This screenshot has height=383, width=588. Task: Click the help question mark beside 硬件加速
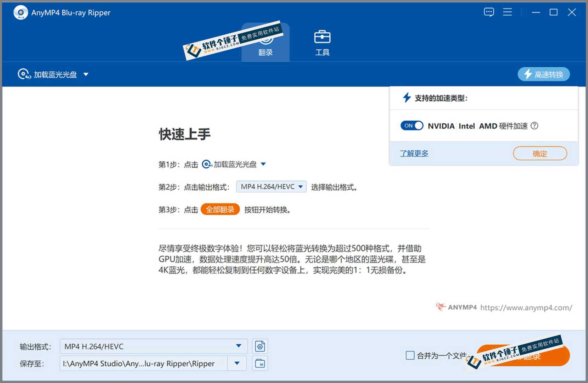pos(534,126)
